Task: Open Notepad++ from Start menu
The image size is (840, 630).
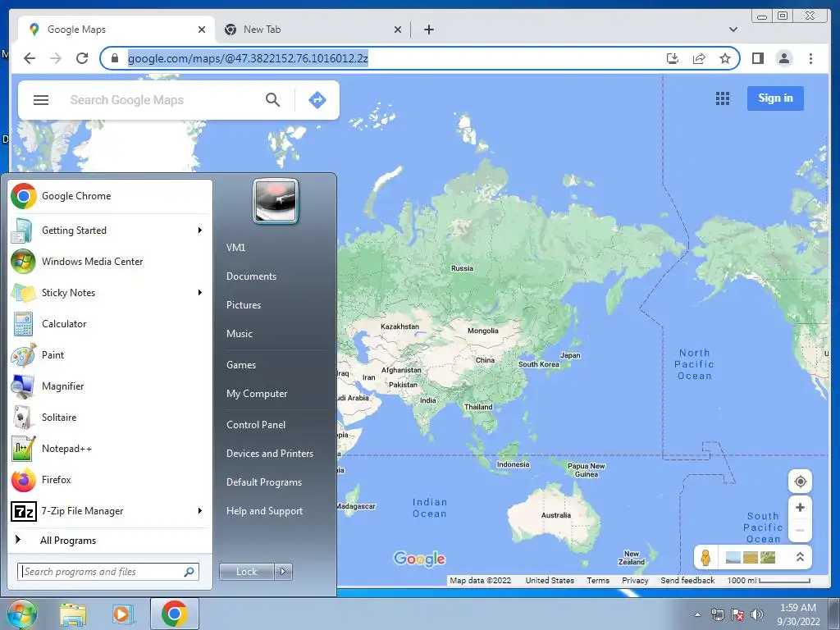Action: click(110, 449)
